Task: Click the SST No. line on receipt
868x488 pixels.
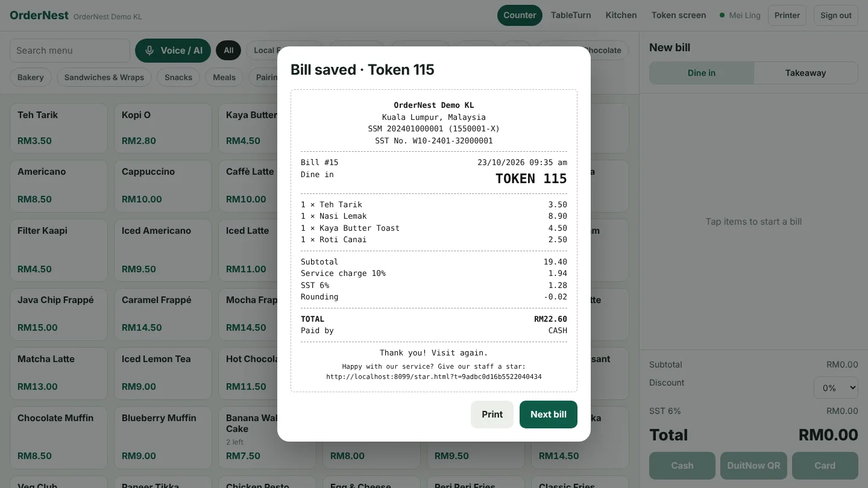Action: pyautogui.click(x=434, y=141)
